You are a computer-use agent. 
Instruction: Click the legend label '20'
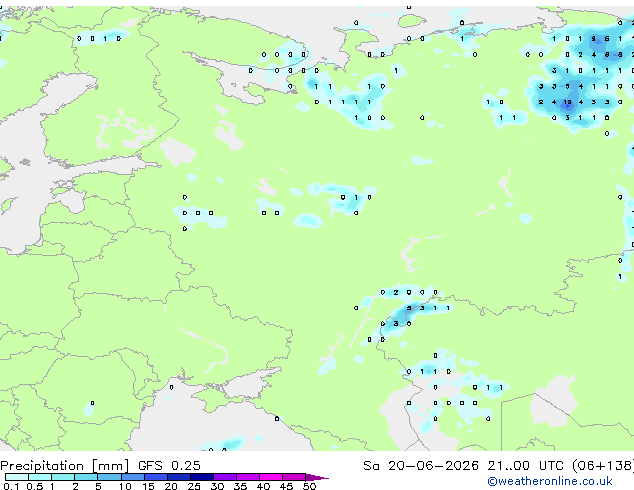(x=171, y=486)
